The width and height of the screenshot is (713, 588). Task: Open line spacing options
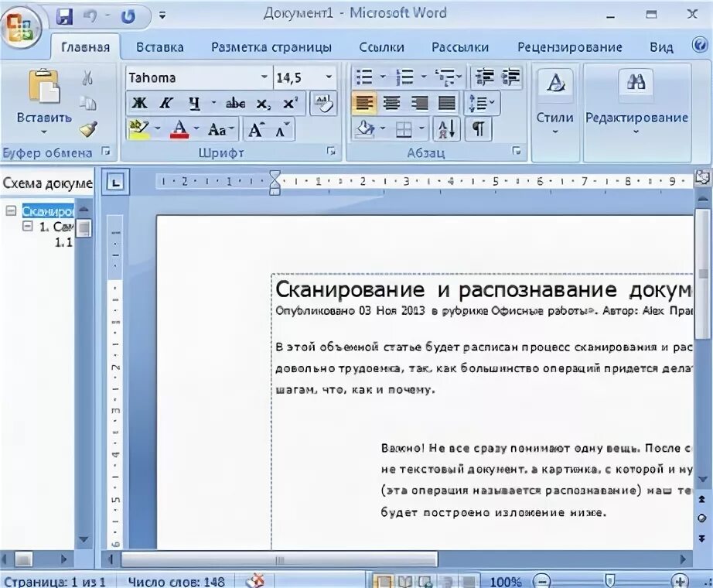pyautogui.click(x=482, y=104)
